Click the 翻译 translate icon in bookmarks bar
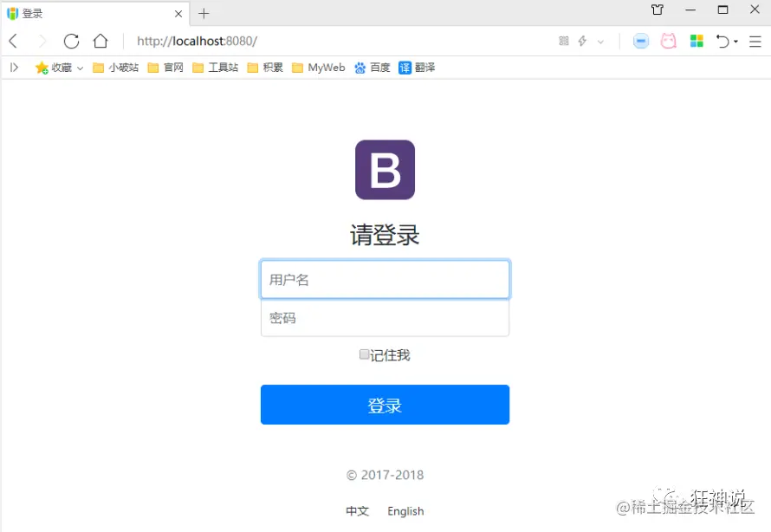Screen dimensions: 771x532 [x=405, y=68]
